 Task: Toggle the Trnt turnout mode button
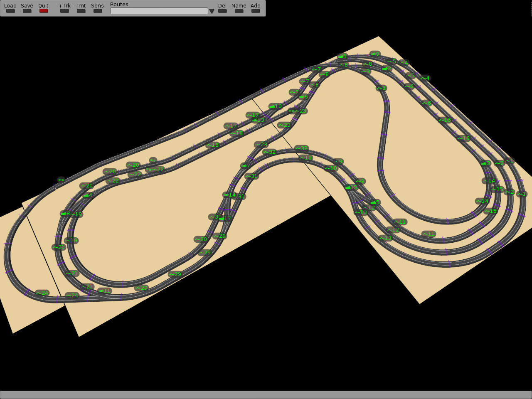(x=81, y=11)
